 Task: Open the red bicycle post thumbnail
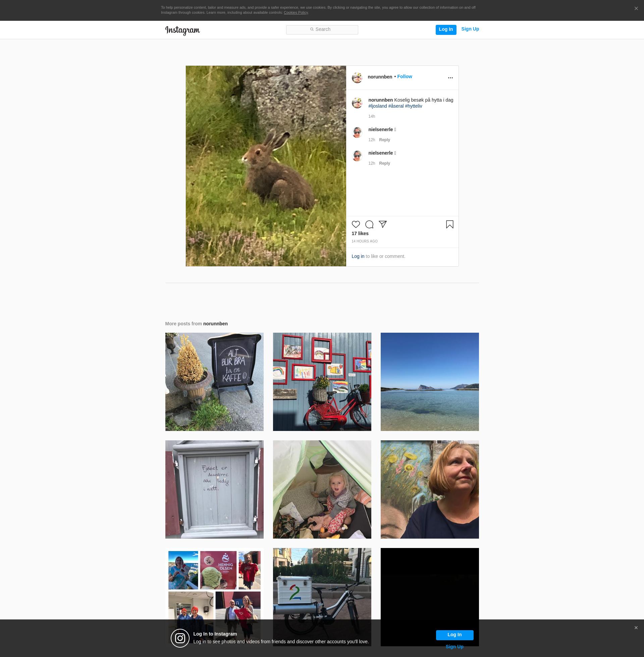coord(322,382)
